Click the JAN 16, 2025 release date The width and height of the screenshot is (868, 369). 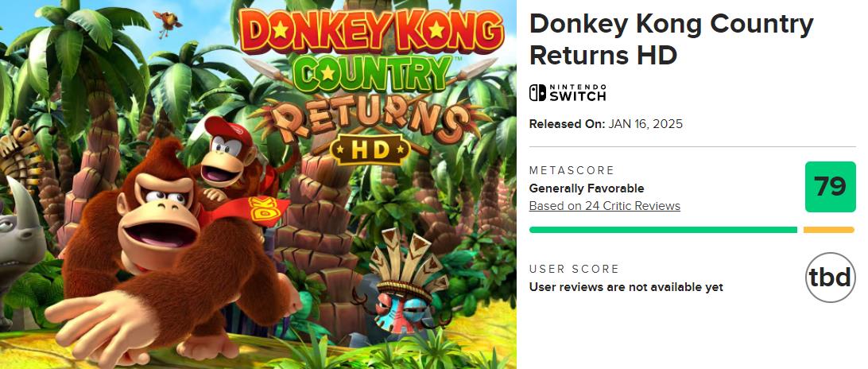[645, 124]
